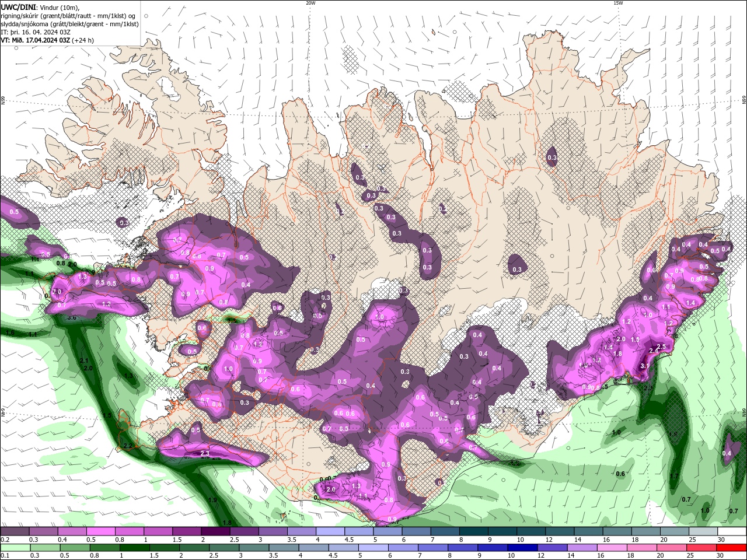This screenshot has width=747, height=560.
Task: Click the '4.5' label in the upper legend row
Action: (x=349, y=540)
